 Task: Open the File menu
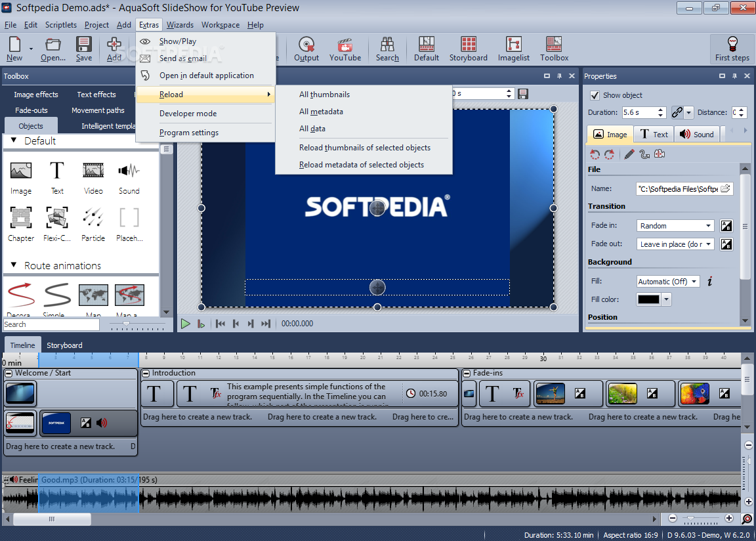(10, 24)
